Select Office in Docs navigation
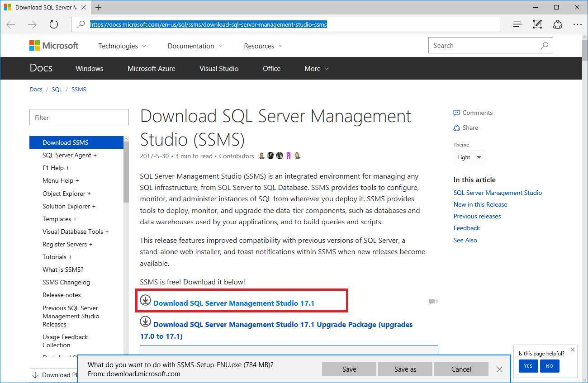 pos(272,68)
